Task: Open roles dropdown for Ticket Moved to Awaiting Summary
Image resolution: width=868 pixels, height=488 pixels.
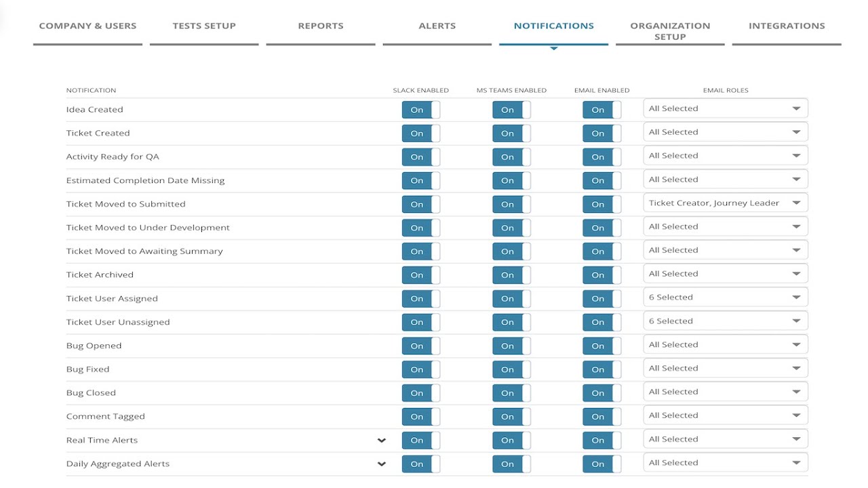Action: coord(726,250)
